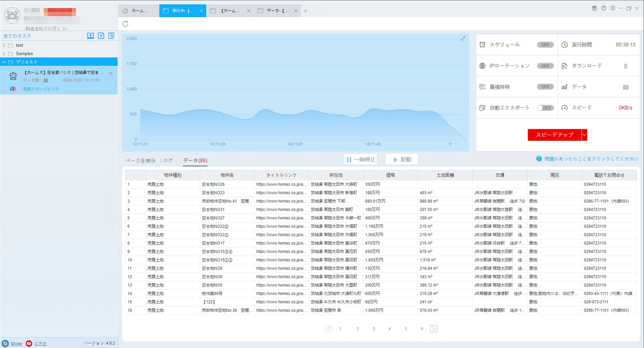Screen dimensions: 644x348
Task: Click the 全てのタスク heading
Action: (17, 36)
